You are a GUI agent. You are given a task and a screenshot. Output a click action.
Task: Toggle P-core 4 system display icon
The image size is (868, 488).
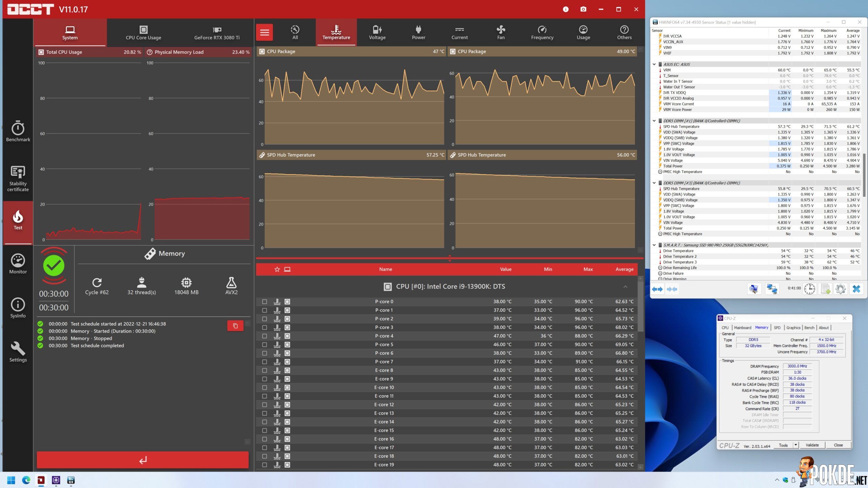click(287, 336)
